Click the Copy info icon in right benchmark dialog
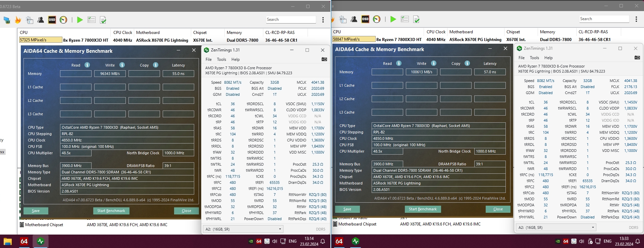The height and width of the screenshot is (248, 644). click(x=467, y=63)
